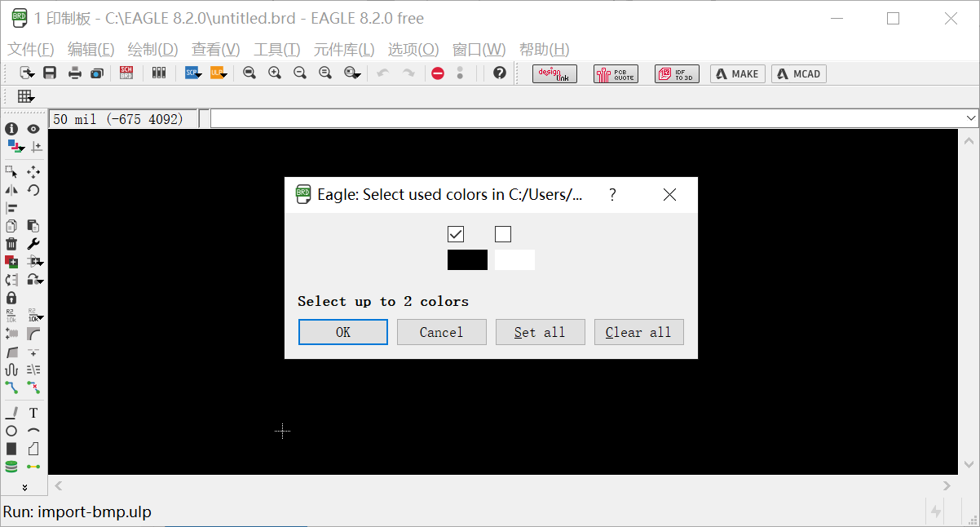Select the Meander tool
Screen dimensions: 980x527
coord(11,370)
